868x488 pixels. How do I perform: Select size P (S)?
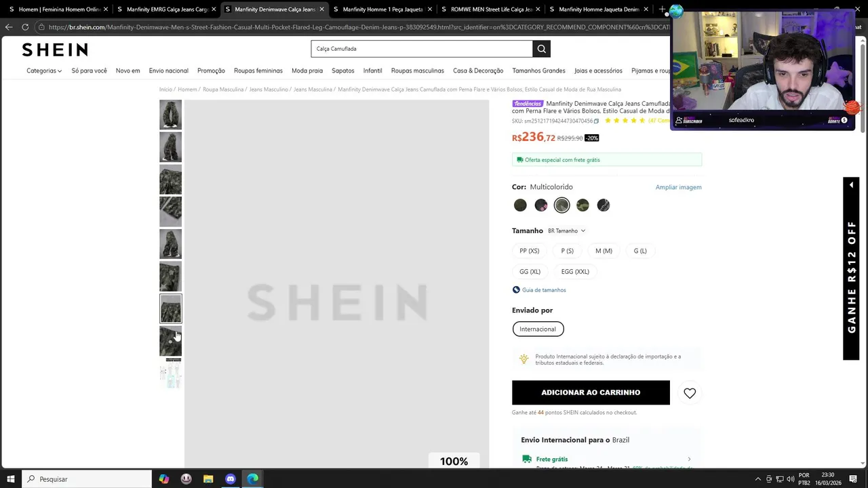coord(568,251)
